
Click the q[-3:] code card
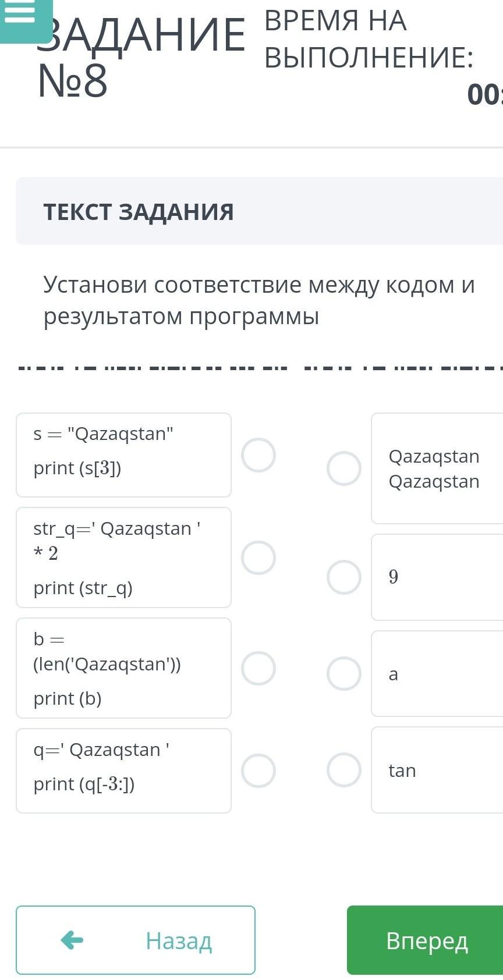point(123,770)
